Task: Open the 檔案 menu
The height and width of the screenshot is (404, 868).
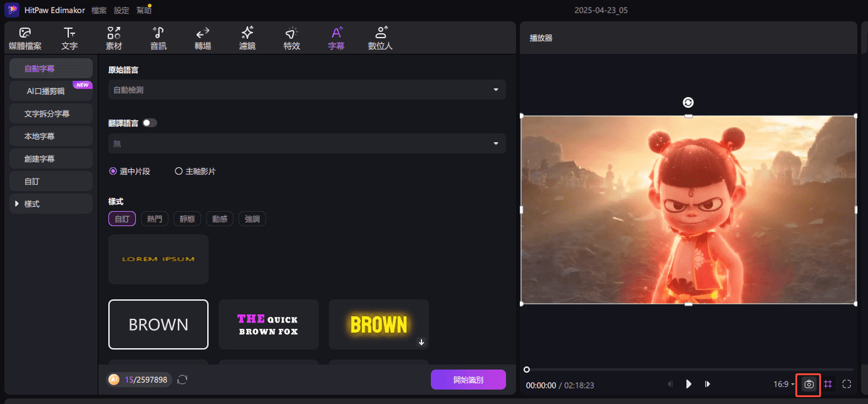Action: pos(99,11)
